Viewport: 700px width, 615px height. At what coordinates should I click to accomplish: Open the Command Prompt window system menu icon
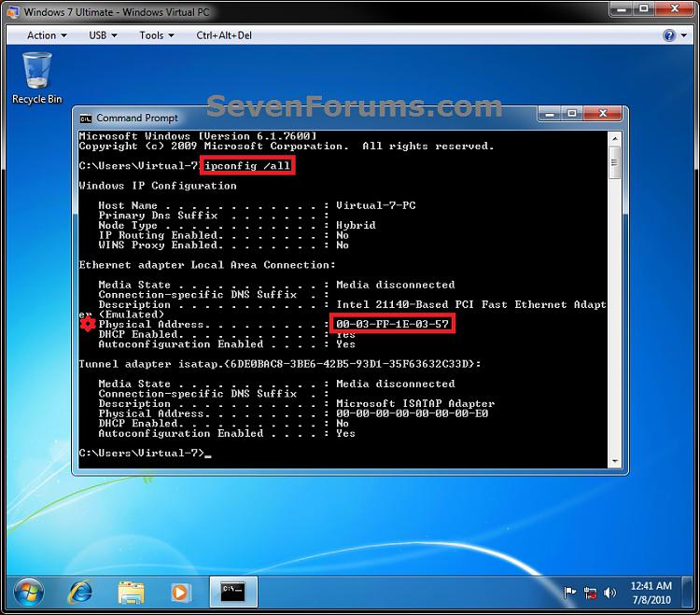(x=85, y=119)
